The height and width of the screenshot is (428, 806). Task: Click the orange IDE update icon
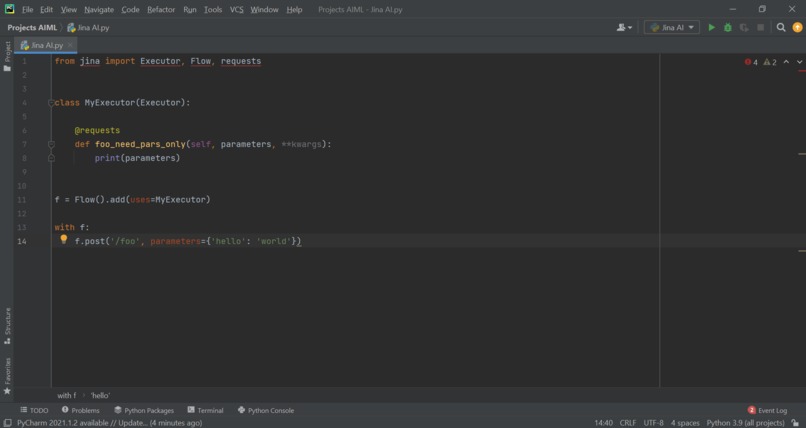(x=797, y=27)
